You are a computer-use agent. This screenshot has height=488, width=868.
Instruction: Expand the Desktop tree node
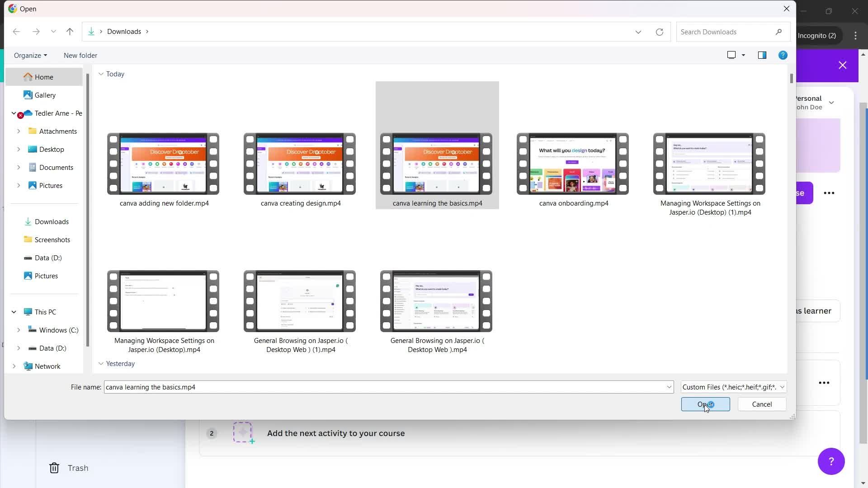click(19, 150)
